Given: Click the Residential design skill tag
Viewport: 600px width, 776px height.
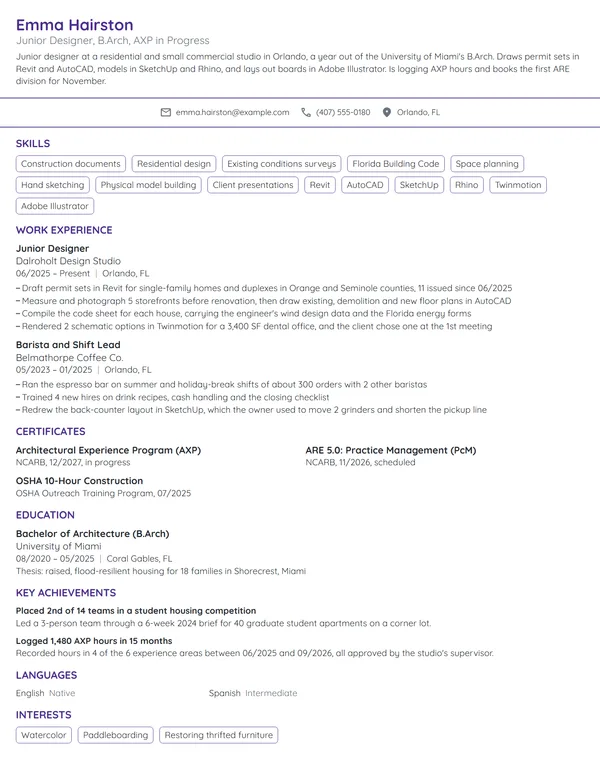Looking at the screenshot, I should (174, 164).
